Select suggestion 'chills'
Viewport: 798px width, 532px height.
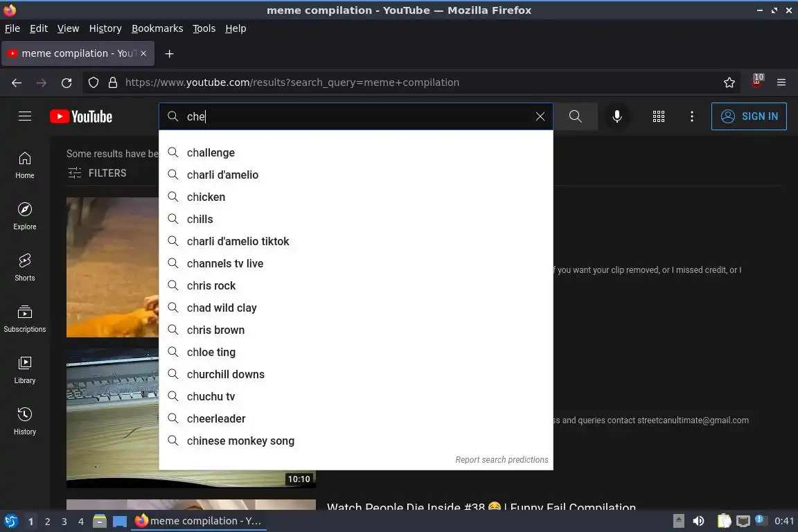click(x=356, y=219)
